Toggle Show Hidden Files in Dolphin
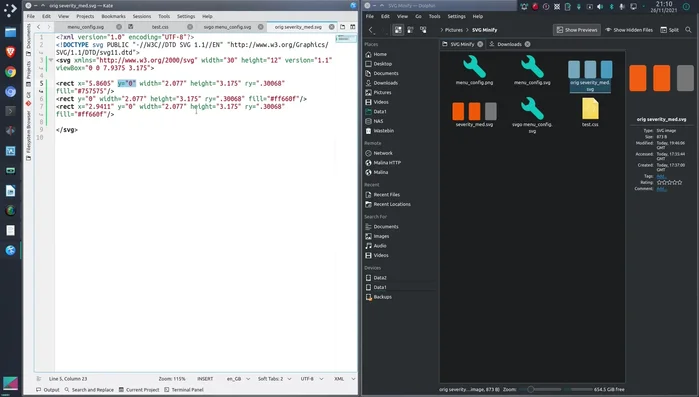Viewport: 699px width, 397px height. click(629, 30)
